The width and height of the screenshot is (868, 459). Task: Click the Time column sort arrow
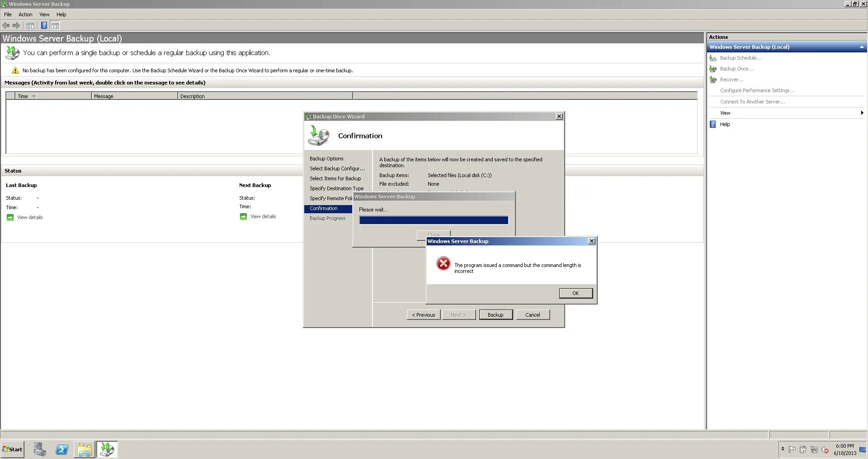tap(33, 96)
